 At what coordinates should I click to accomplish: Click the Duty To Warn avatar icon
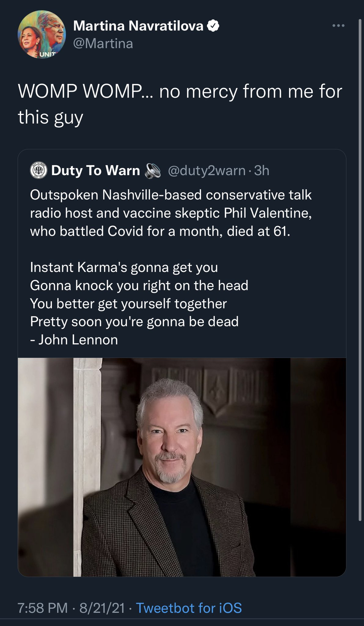(39, 170)
